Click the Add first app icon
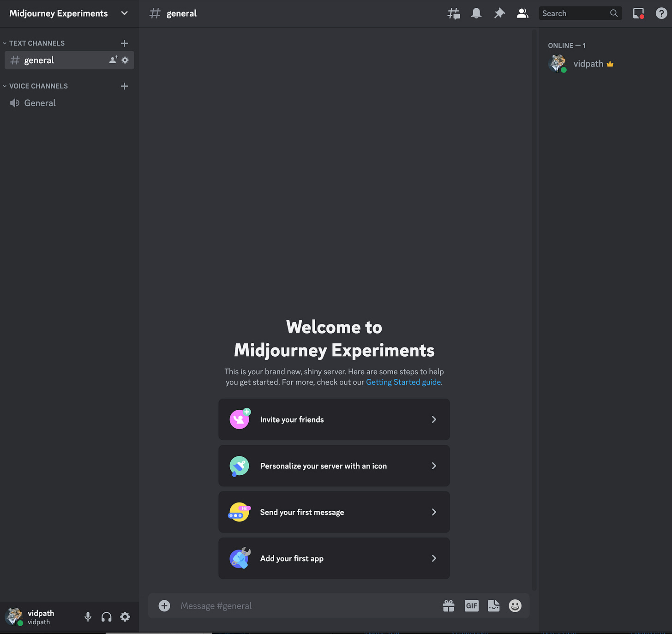 240,558
